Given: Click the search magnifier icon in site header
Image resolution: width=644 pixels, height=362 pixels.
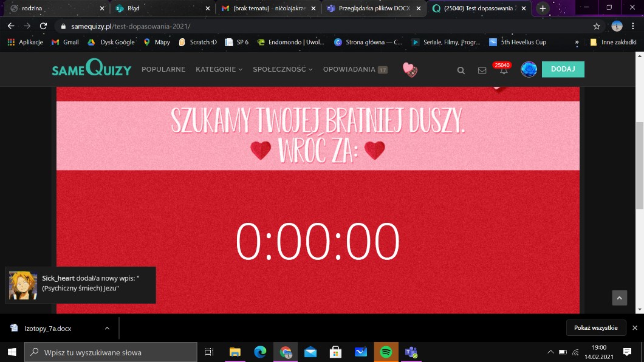Looking at the screenshot, I should coord(461,70).
